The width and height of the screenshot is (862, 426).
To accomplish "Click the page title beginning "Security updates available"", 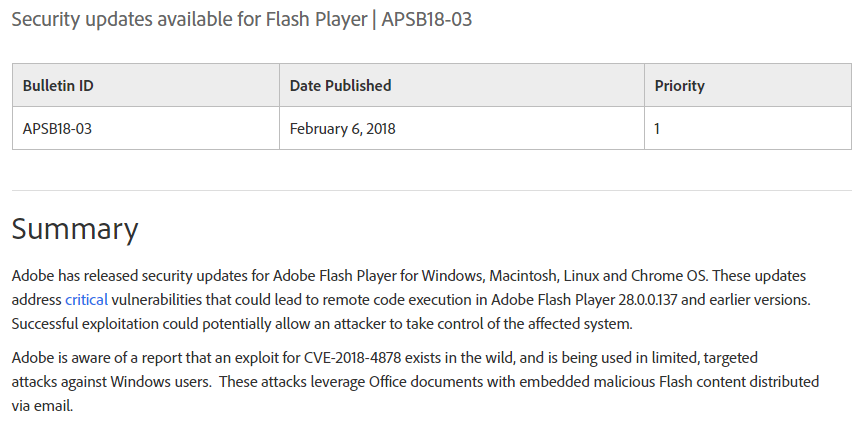I will 241,19.
